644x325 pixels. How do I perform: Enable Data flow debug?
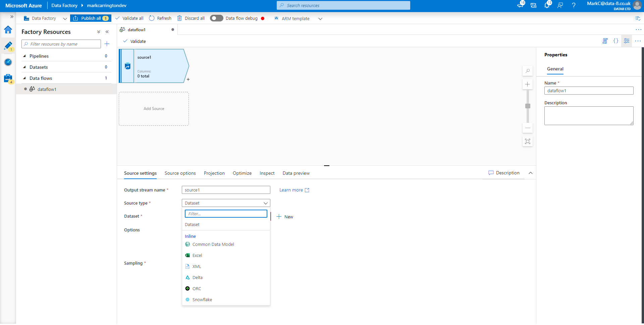(x=216, y=18)
